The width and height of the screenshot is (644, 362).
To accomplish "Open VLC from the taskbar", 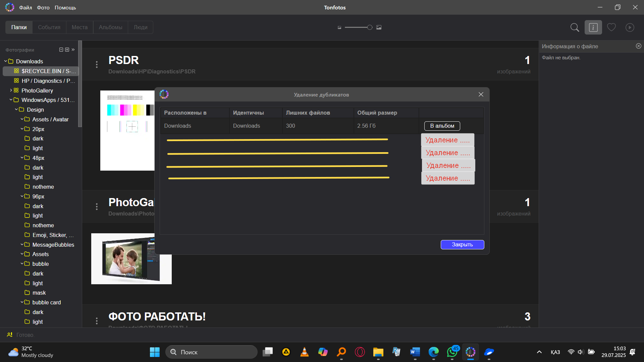I will coord(304,352).
